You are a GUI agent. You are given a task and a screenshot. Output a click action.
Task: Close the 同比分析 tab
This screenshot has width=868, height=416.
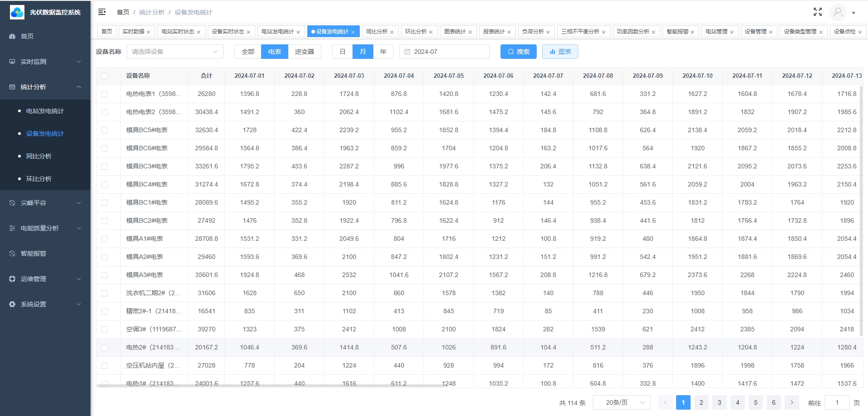click(392, 32)
